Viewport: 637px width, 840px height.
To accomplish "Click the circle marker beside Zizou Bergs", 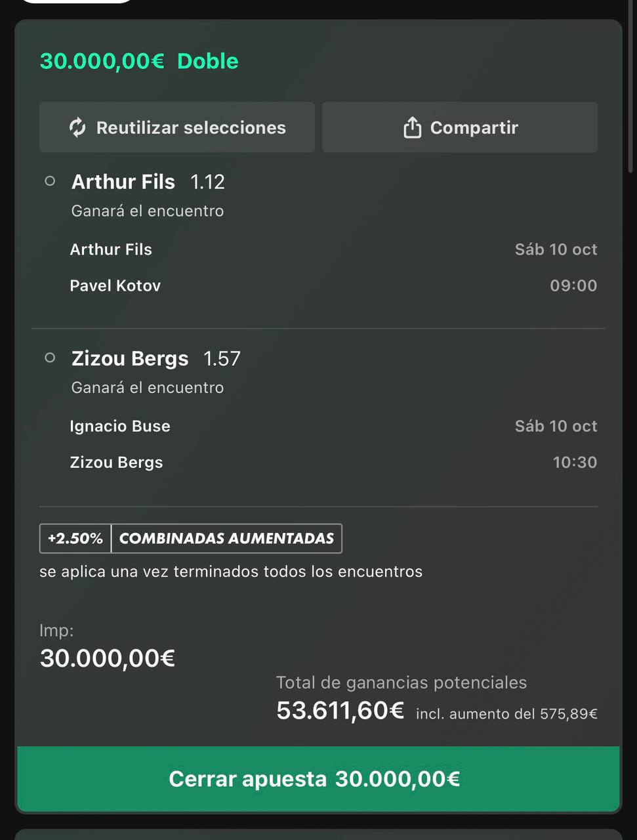I will click(50, 358).
